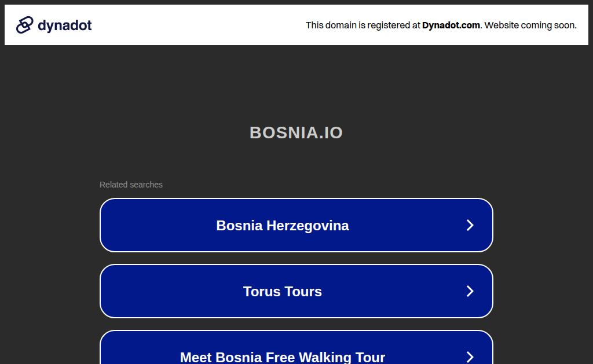Click the Dynadot chain-link logo icon

point(24,25)
